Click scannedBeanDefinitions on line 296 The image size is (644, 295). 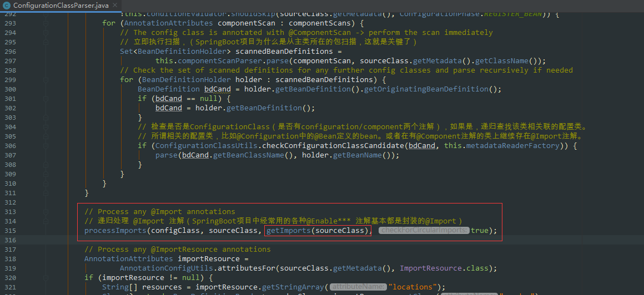coord(284,51)
